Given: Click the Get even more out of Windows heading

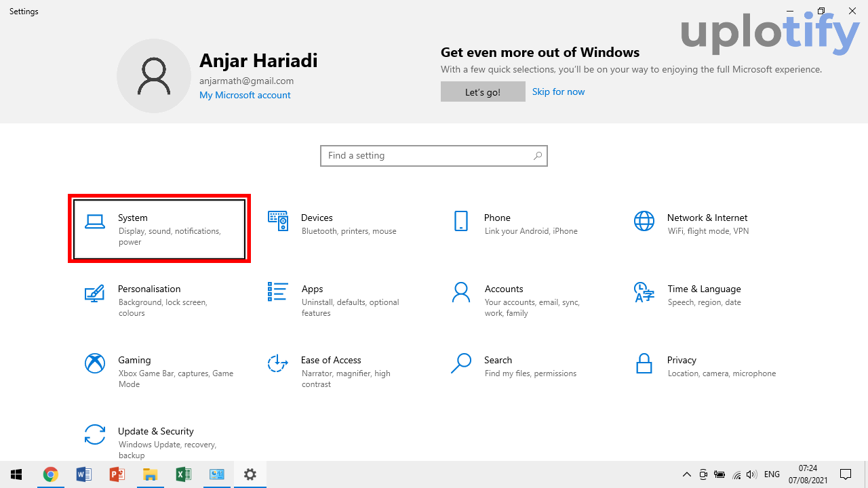Looking at the screenshot, I should point(540,52).
